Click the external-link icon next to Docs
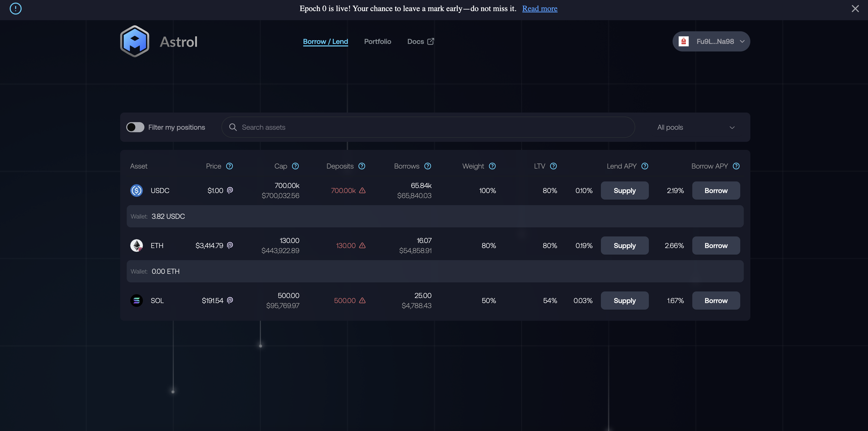The height and width of the screenshot is (431, 868). point(431,41)
